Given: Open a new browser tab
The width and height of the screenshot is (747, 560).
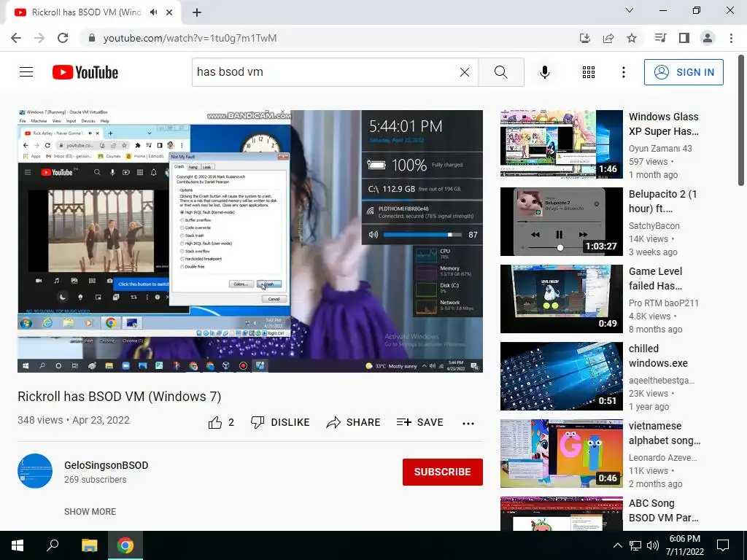Looking at the screenshot, I should pos(197,12).
